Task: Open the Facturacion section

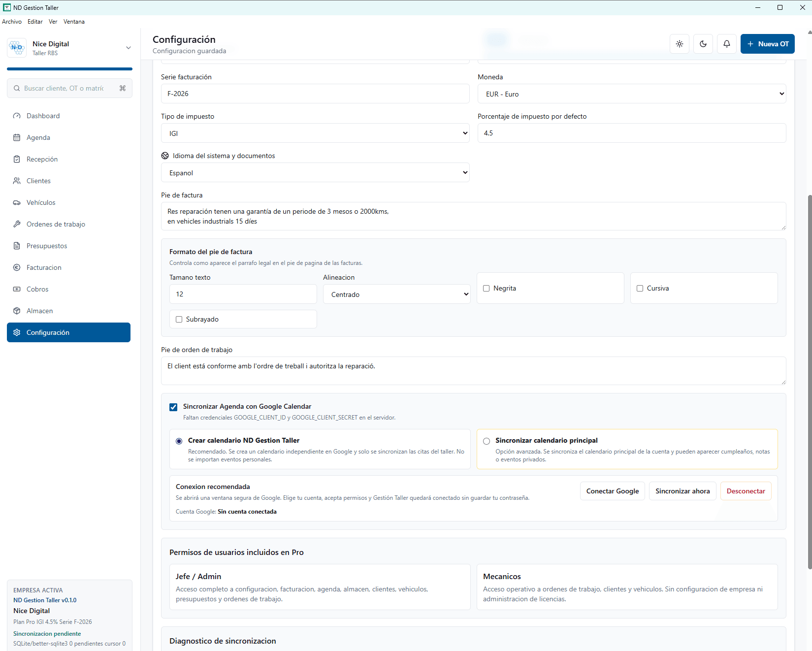Action: coord(69,267)
